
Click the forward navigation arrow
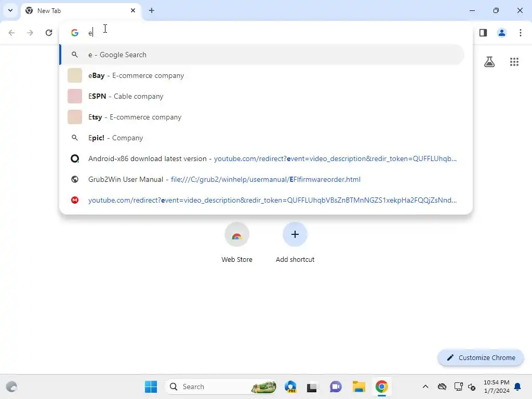tap(30, 33)
